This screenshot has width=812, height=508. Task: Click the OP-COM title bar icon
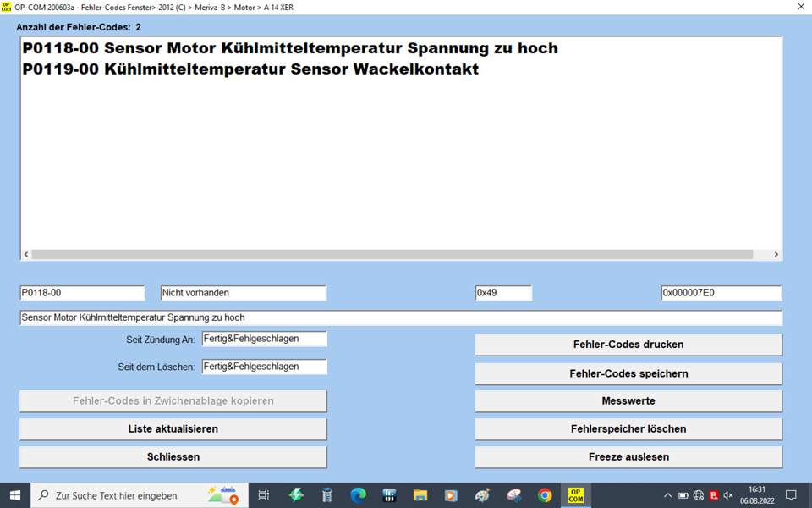(x=6, y=8)
